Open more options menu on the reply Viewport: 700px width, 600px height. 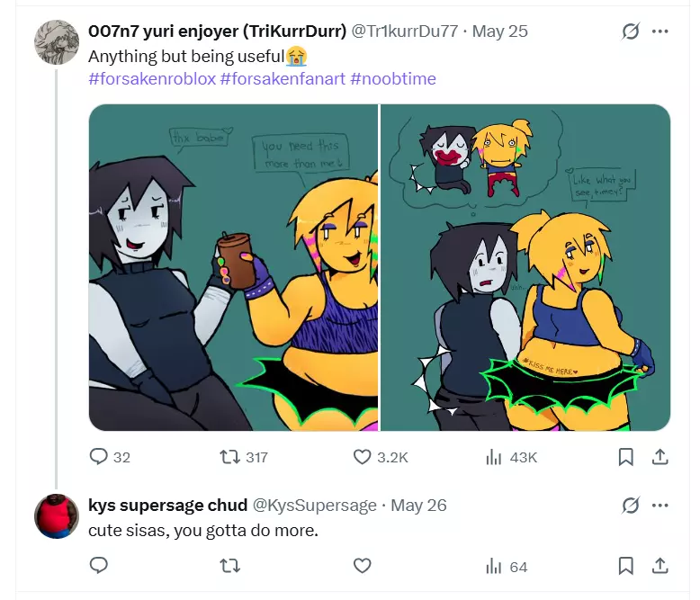click(660, 506)
